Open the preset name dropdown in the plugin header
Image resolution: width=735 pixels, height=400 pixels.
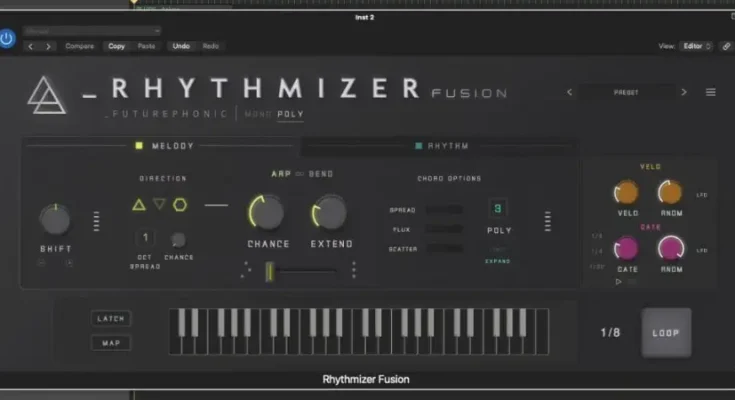pyautogui.click(x=627, y=92)
